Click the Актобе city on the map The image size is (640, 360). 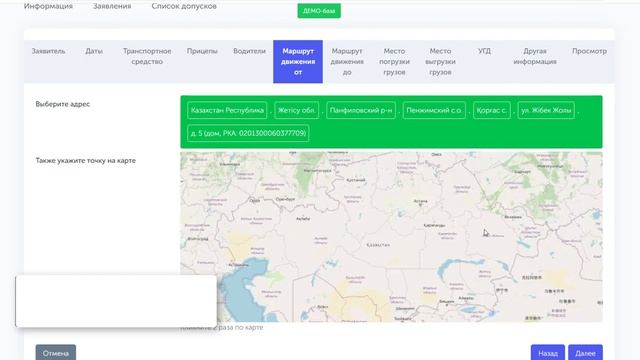(x=303, y=219)
